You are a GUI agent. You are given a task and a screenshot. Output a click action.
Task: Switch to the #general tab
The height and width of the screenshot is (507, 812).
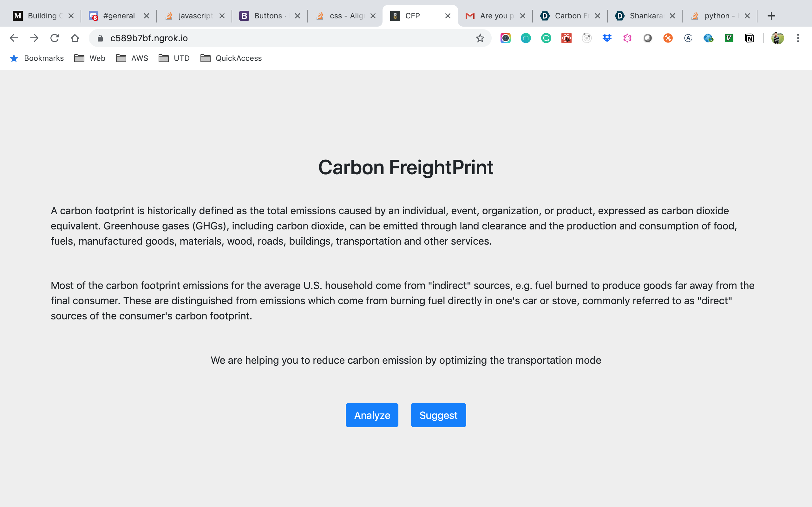[x=118, y=16]
